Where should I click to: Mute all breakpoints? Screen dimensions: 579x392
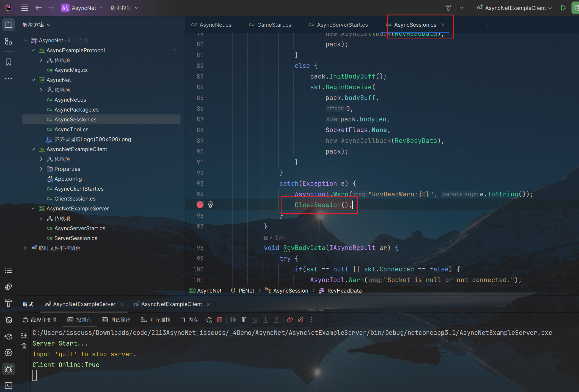[x=300, y=320]
